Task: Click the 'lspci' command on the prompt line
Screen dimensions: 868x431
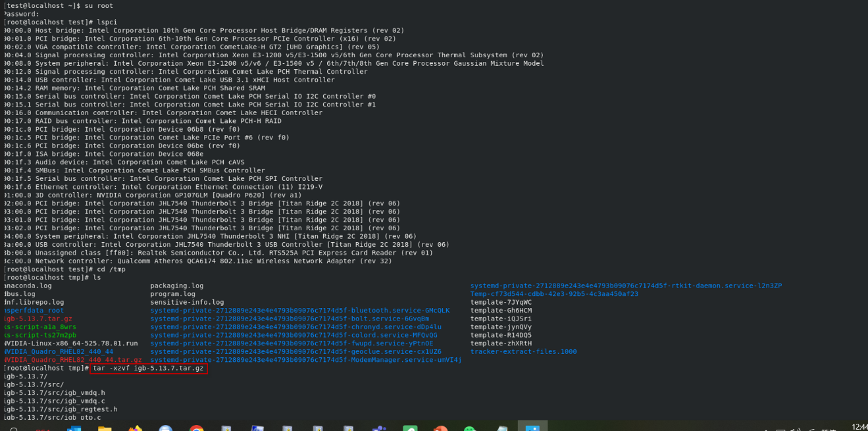Action: [107, 22]
